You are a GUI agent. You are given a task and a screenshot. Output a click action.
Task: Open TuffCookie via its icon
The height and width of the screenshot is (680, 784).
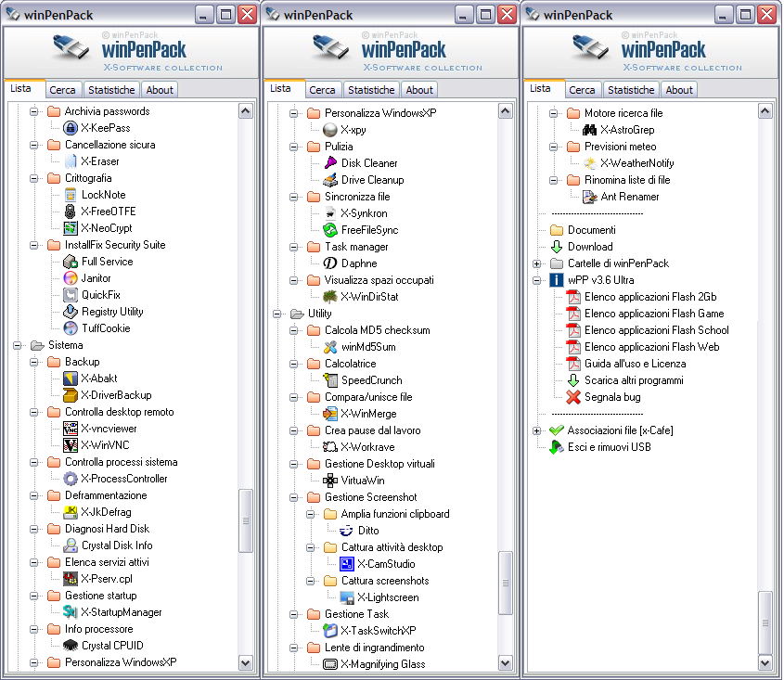71,328
